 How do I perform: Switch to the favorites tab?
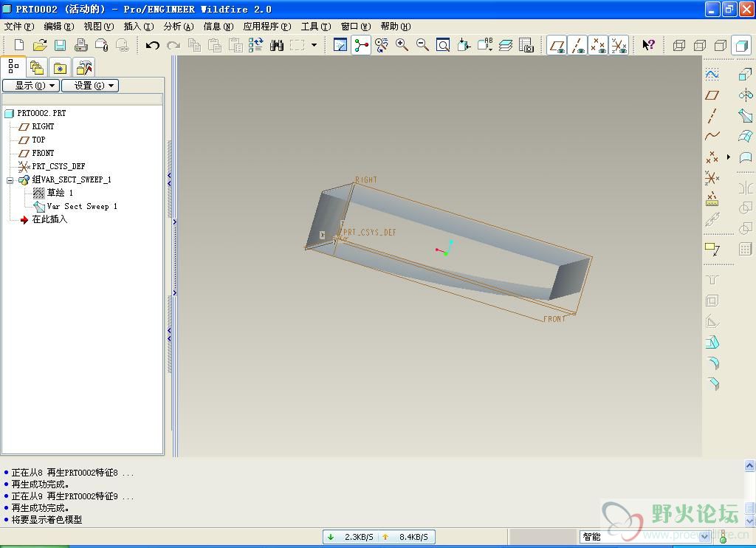tap(60, 67)
